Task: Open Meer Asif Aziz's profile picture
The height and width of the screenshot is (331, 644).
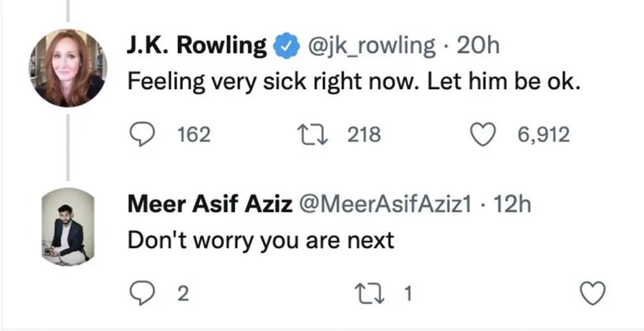Action: tap(68, 227)
